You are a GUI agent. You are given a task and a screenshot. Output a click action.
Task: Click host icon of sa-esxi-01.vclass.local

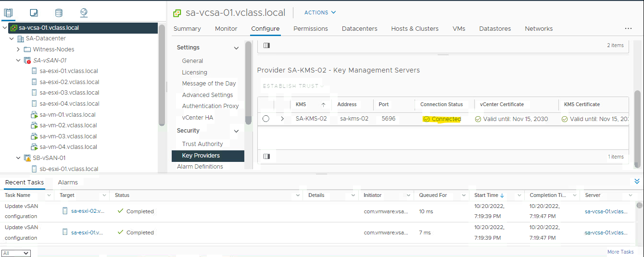(34, 71)
